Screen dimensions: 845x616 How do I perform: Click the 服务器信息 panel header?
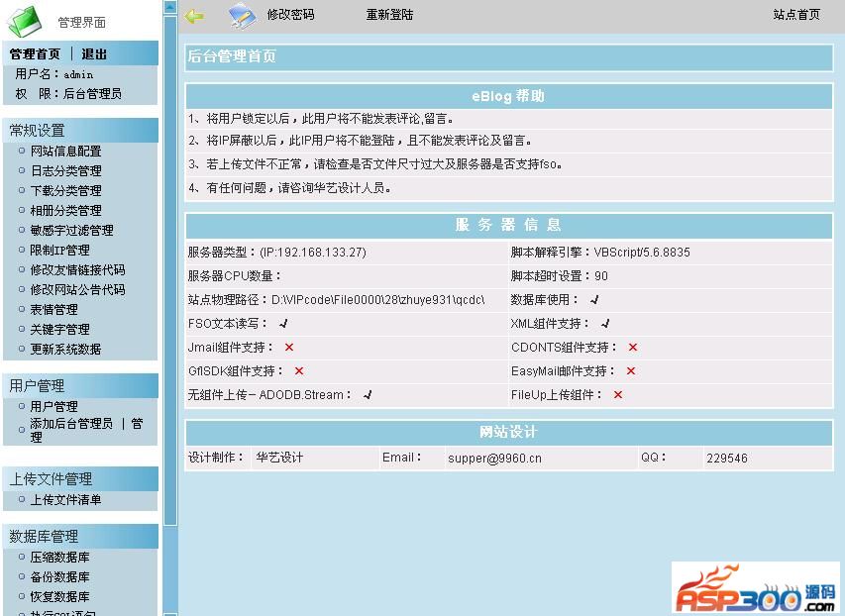pos(509,225)
